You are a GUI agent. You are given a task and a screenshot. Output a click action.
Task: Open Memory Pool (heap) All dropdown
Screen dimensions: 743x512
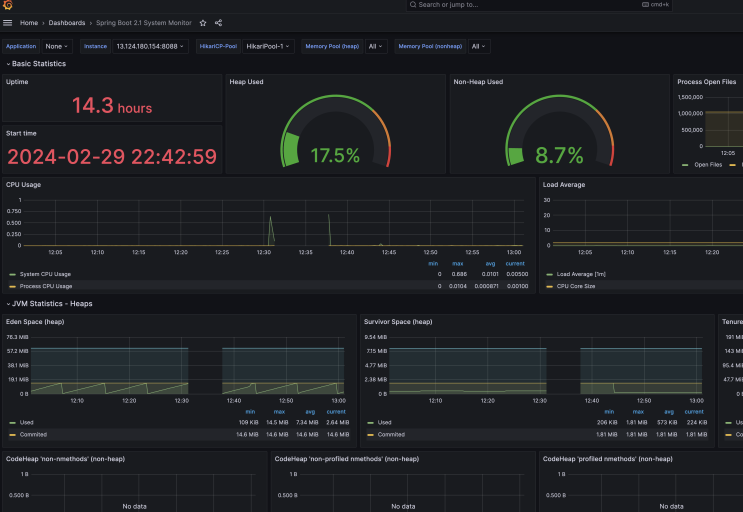point(376,46)
